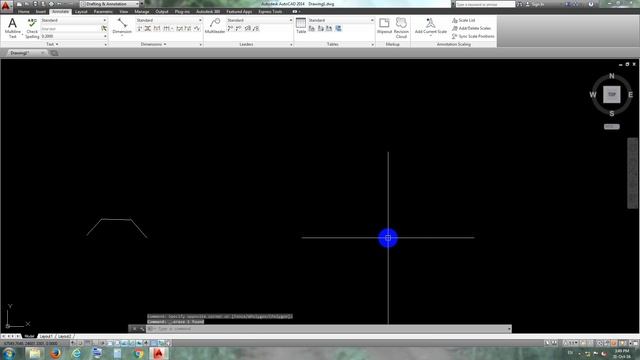Click the navigation bar on right edge
Image resolution: width=640 pixels, height=360 pixels.
pyautogui.click(x=632, y=173)
